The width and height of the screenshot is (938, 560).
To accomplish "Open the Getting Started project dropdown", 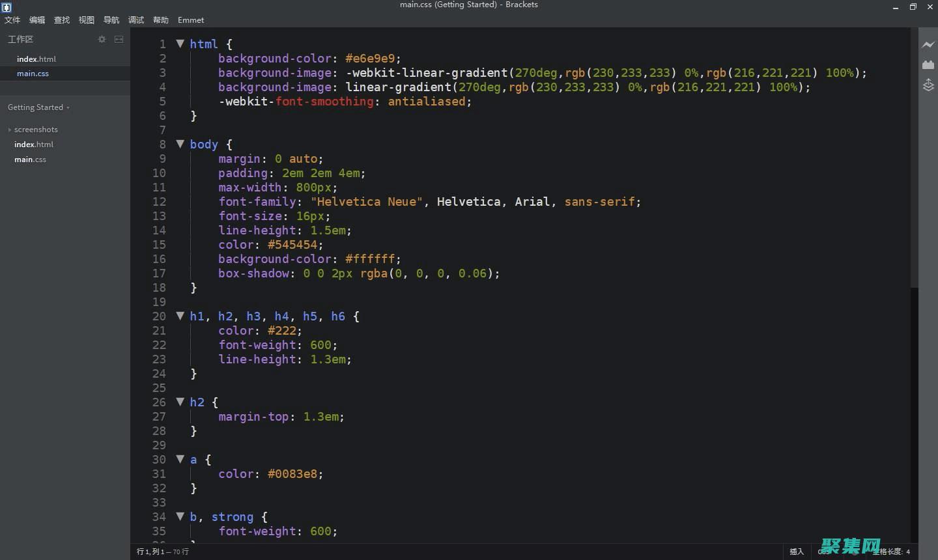I will point(38,107).
